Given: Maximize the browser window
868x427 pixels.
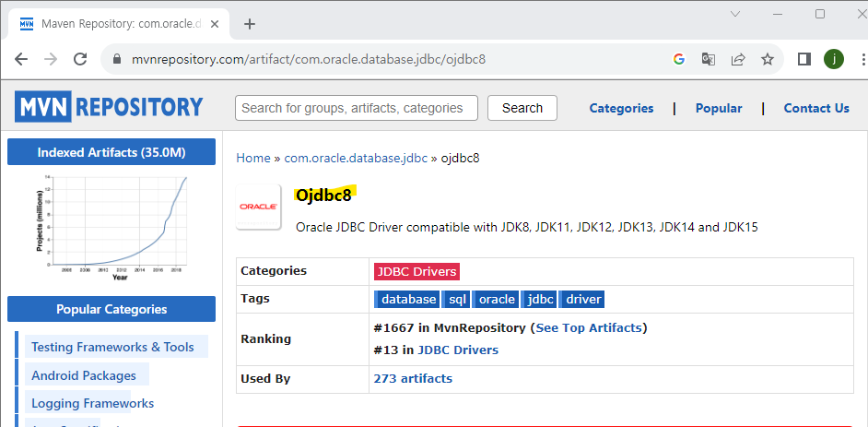Looking at the screenshot, I should tap(820, 14).
